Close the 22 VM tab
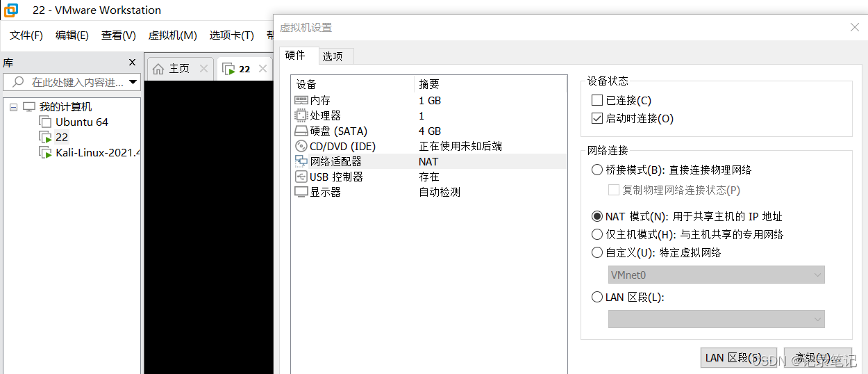 [262, 68]
